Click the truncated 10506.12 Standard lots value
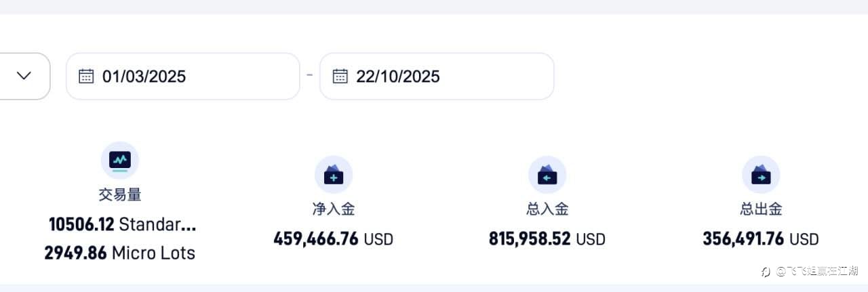868x292 pixels. coord(122,224)
